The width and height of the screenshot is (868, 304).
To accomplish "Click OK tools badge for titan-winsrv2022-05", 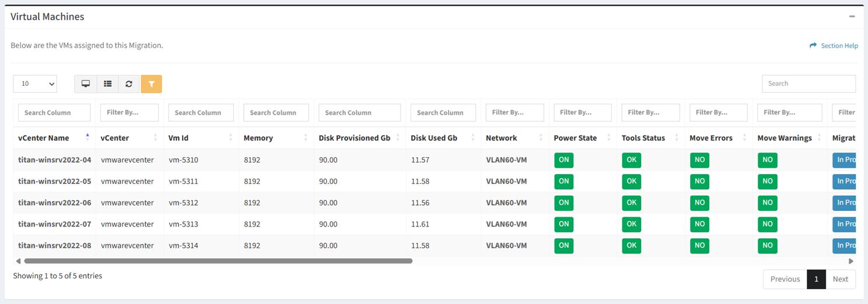I will click(631, 181).
